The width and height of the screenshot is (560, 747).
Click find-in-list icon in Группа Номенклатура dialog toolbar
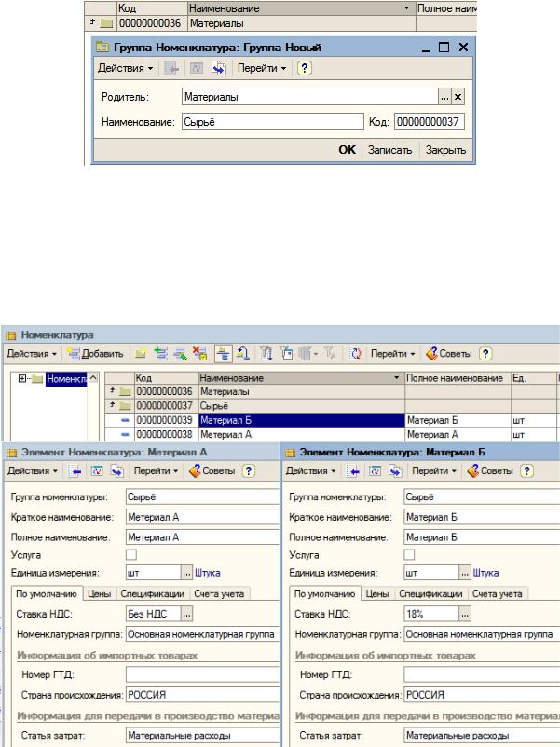point(171,68)
